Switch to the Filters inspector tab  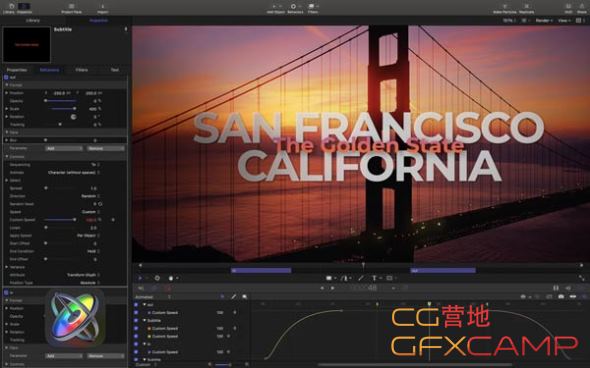[x=82, y=70]
